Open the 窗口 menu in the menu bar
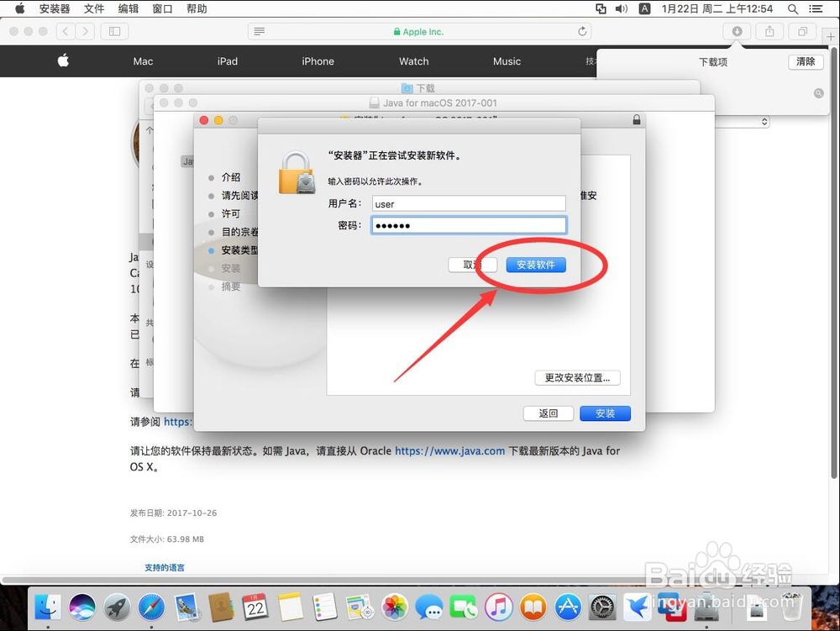The image size is (840, 631). 161,8
